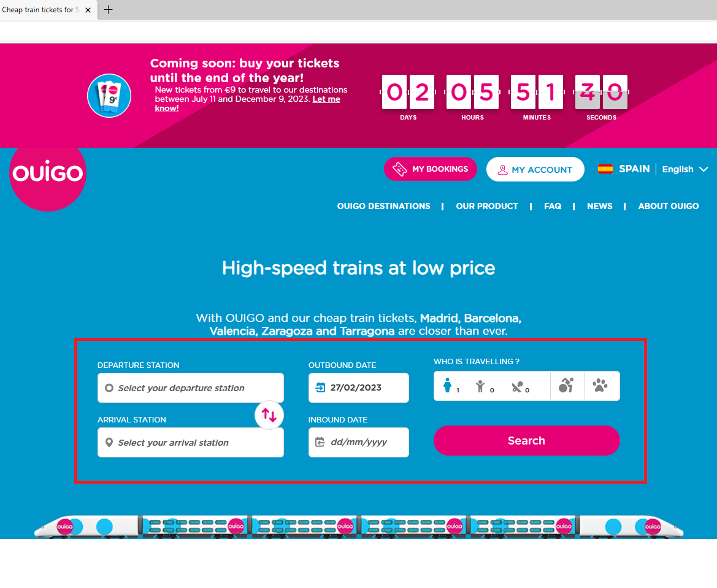Click the 'High-speed trains at low price' heading
Viewport: 717px width, 588px height.
pyautogui.click(x=358, y=268)
